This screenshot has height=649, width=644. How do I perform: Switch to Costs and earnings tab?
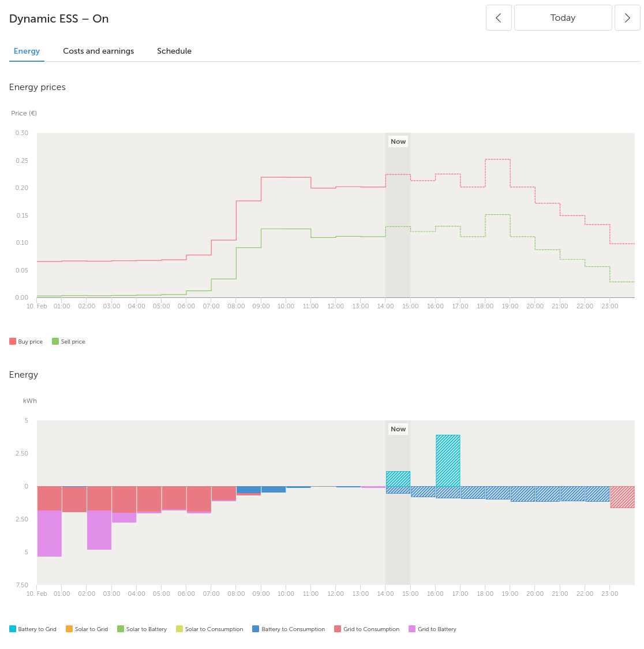pos(99,51)
